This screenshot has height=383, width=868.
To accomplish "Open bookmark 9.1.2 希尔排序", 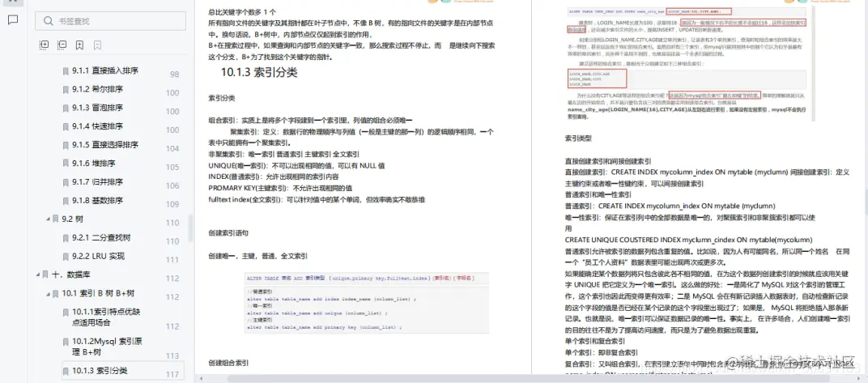I will (x=97, y=89).
